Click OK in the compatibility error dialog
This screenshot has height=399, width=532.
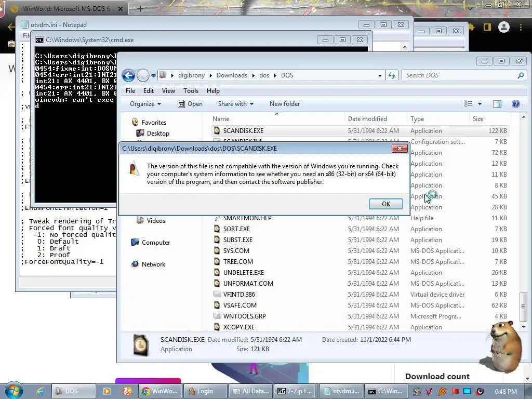coord(386,204)
